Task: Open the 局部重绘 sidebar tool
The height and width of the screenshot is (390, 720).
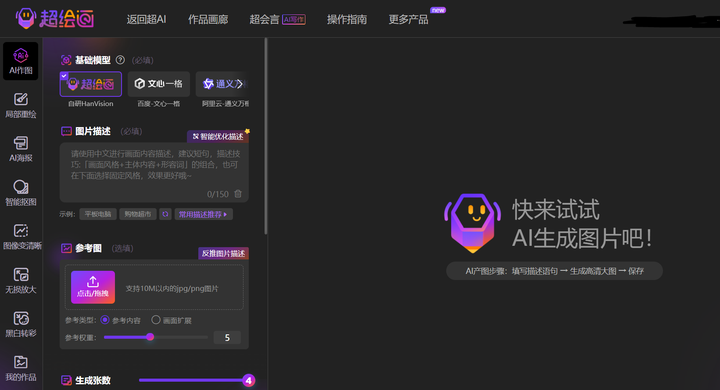Action: coord(21,105)
